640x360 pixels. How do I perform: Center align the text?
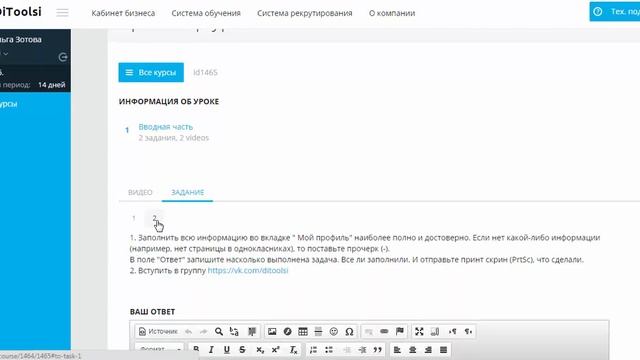point(413,350)
